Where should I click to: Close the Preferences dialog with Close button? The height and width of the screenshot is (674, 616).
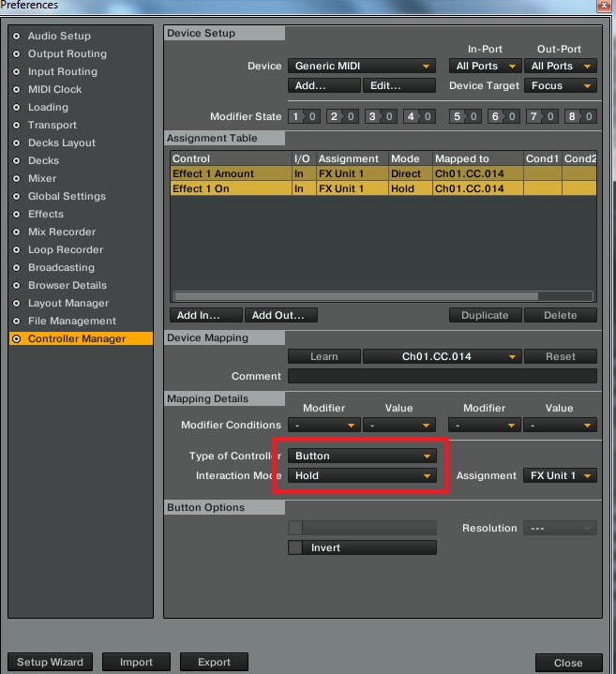pyautogui.click(x=569, y=663)
